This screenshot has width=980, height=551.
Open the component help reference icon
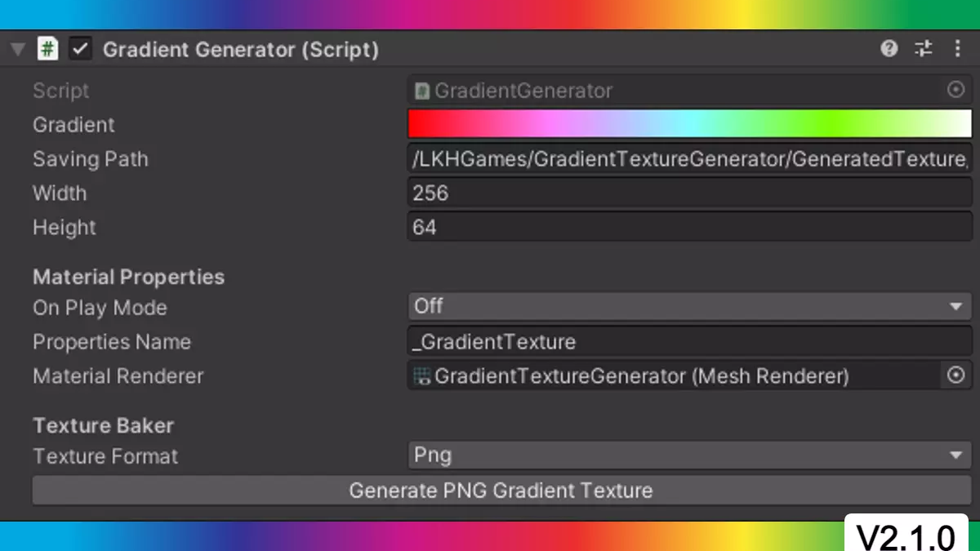(x=889, y=49)
